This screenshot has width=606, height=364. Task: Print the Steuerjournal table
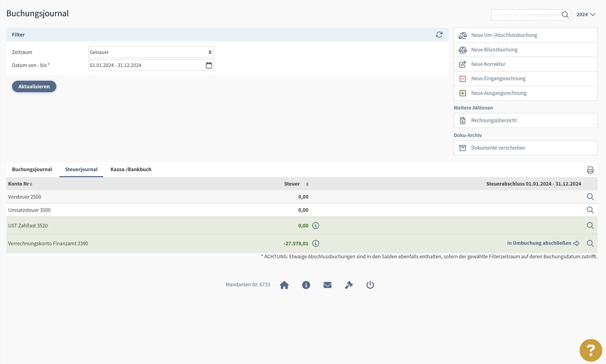(x=590, y=170)
